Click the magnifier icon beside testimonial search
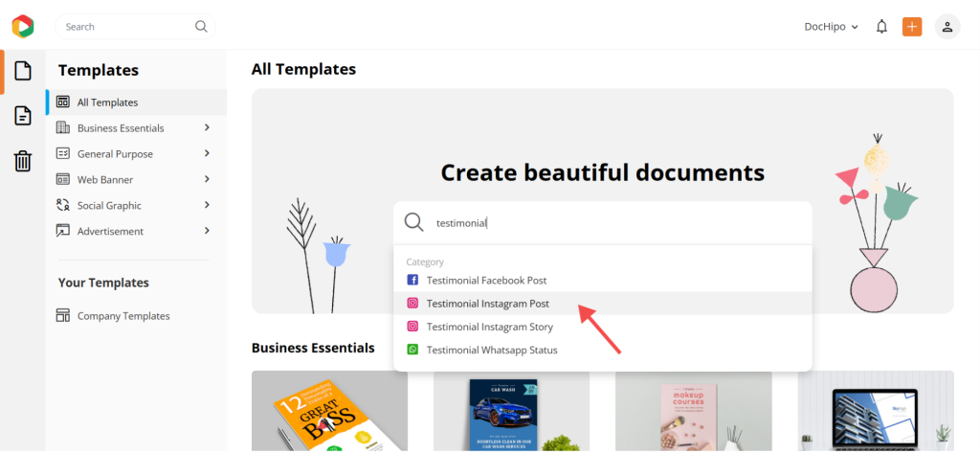This screenshot has height=454, width=980. [413, 222]
